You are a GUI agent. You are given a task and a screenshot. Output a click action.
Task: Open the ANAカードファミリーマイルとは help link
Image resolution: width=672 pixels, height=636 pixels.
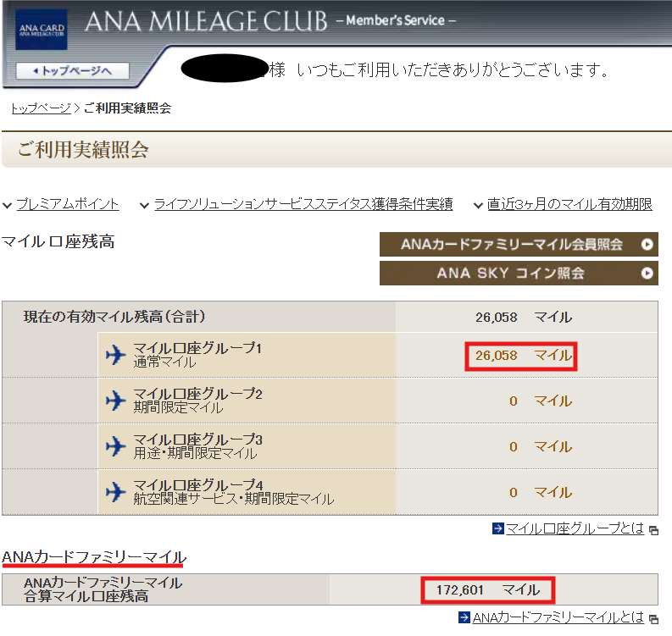click(x=558, y=617)
